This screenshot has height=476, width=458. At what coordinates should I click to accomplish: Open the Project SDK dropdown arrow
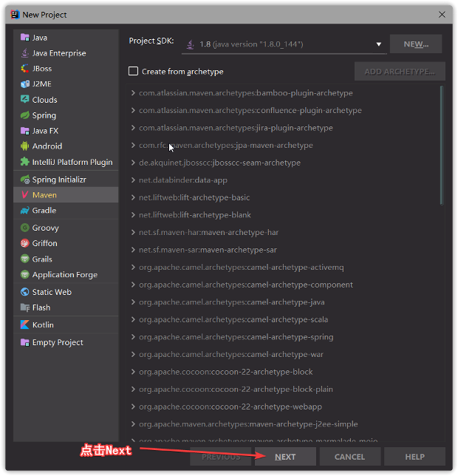coord(378,44)
